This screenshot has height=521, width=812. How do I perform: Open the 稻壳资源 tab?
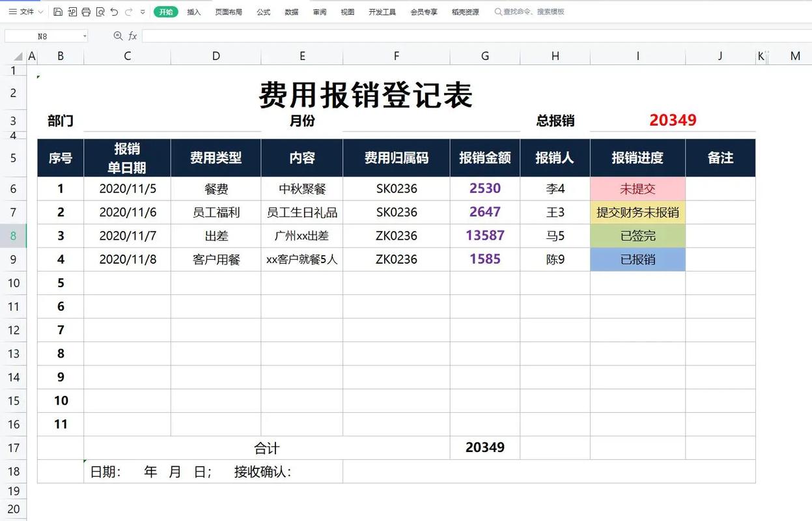click(x=466, y=12)
